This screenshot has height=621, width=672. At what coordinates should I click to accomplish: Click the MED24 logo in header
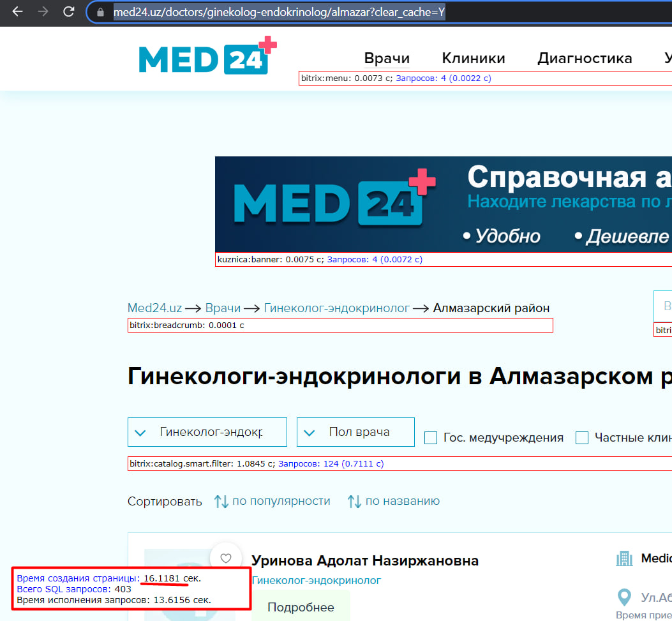click(208, 56)
